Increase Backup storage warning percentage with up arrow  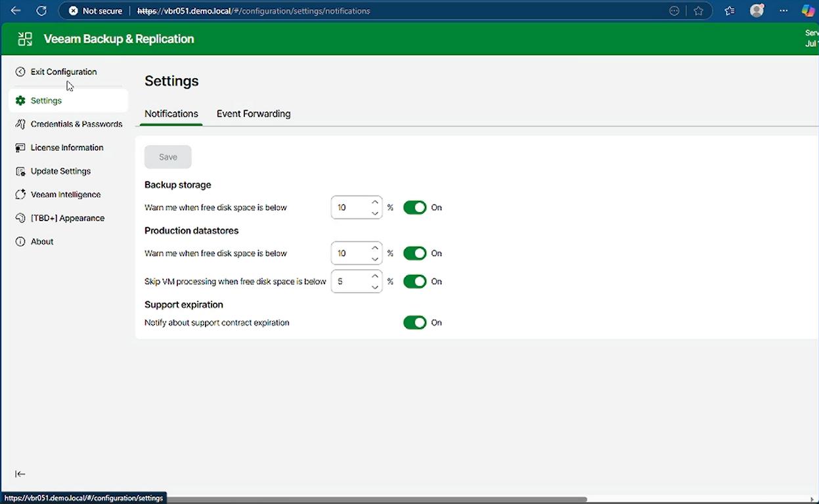[375, 202]
